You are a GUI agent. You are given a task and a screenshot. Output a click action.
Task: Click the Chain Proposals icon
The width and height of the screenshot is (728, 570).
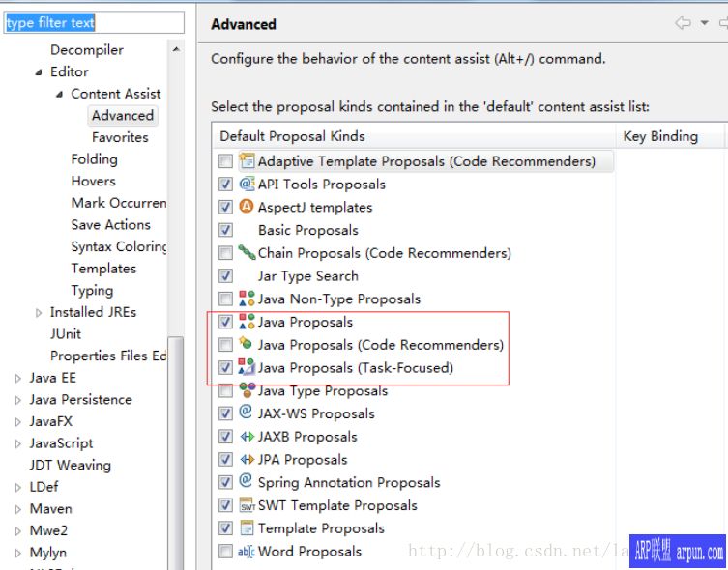(247, 253)
